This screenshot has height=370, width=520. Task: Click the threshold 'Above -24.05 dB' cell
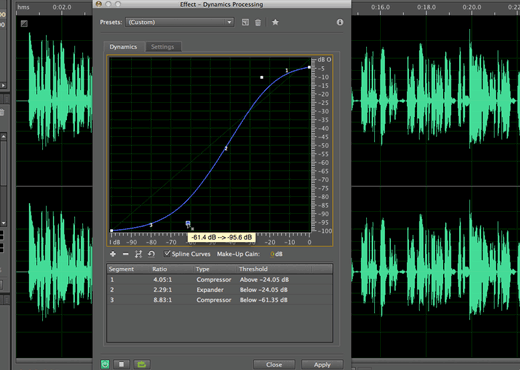(264, 280)
